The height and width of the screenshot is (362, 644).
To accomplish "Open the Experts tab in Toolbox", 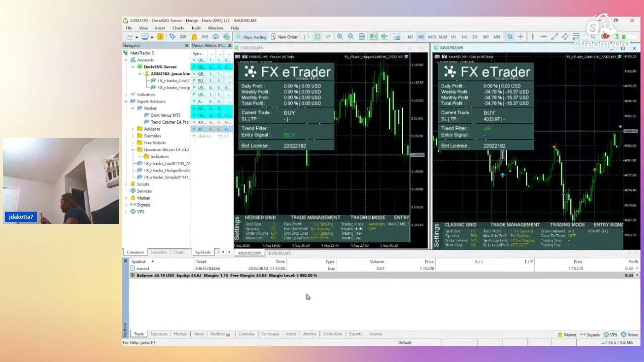I will coord(356,334).
